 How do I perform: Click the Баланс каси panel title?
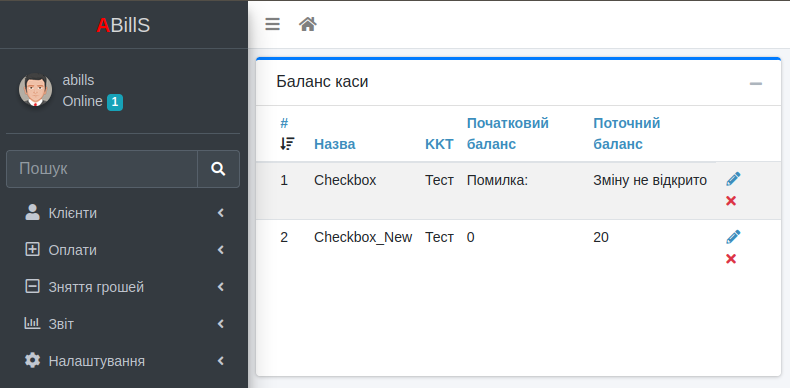coord(322,82)
